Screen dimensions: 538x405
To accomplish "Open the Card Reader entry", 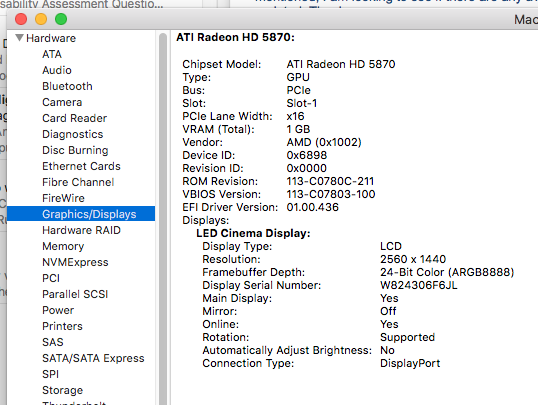I will (x=74, y=118).
